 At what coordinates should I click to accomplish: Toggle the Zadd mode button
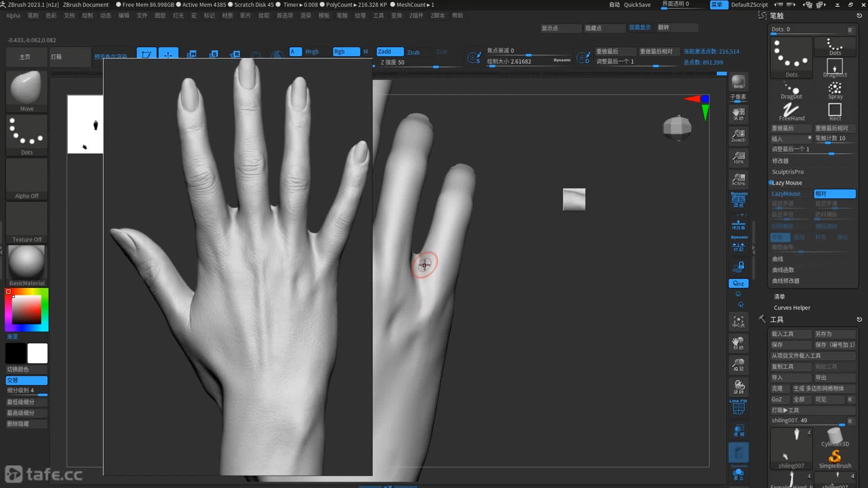pos(390,52)
